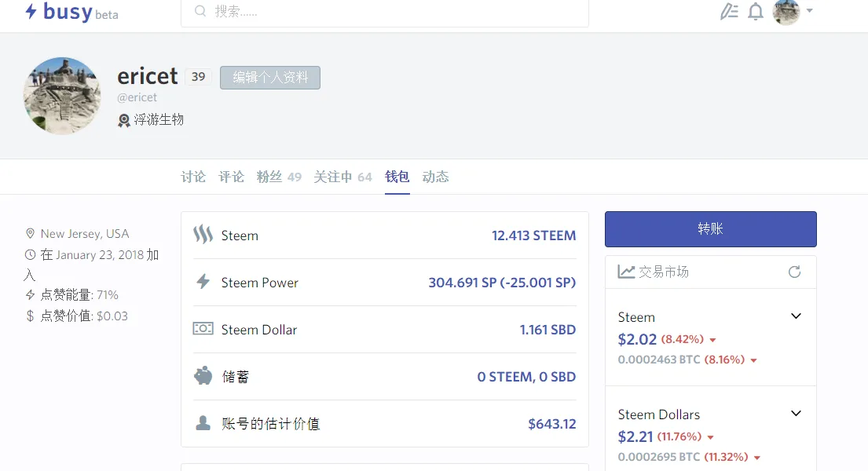
Task: Click the 1.161 SBD balance
Action: coord(548,330)
